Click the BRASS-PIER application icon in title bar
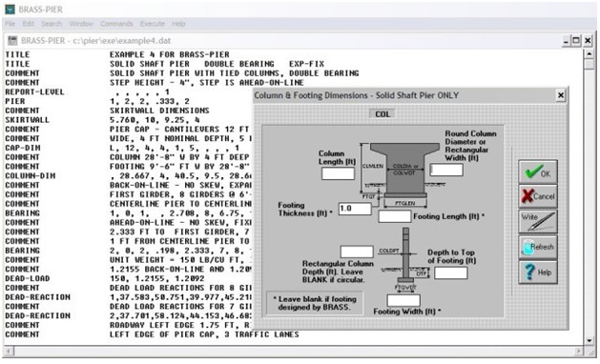 [x=10, y=10]
